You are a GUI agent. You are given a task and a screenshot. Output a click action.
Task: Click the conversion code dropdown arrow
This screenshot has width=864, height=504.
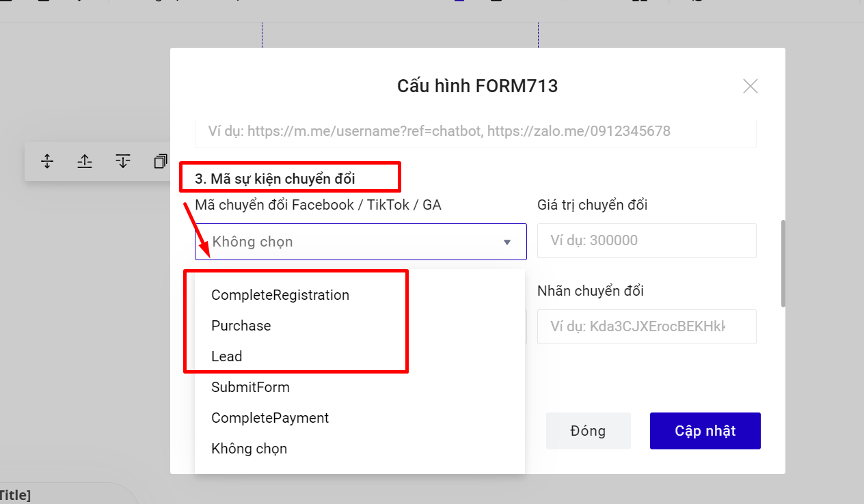pos(507,242)
